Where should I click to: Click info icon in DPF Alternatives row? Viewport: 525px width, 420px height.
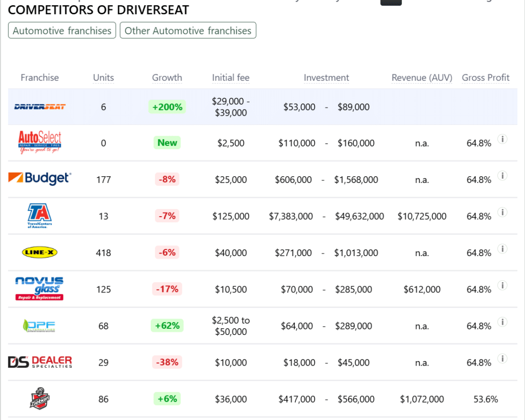point(502,322)
